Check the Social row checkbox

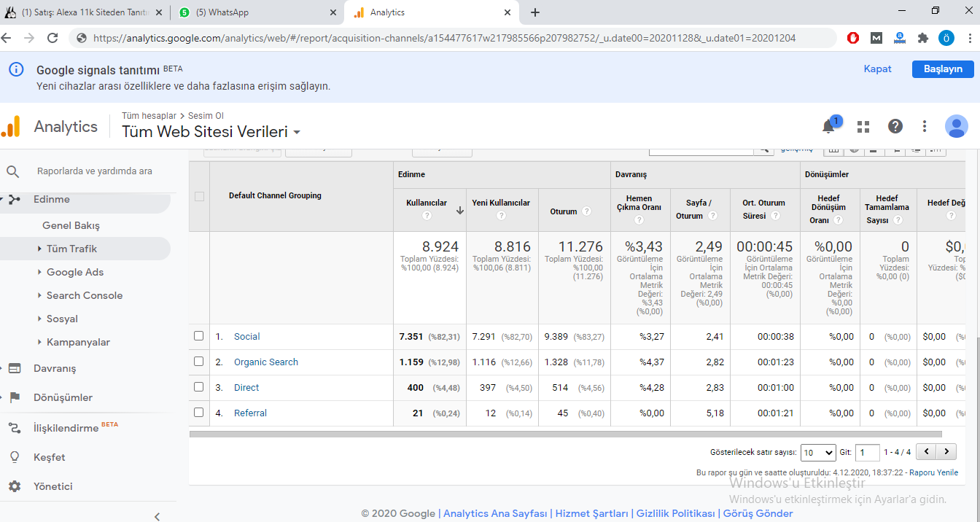pos(199,336)
